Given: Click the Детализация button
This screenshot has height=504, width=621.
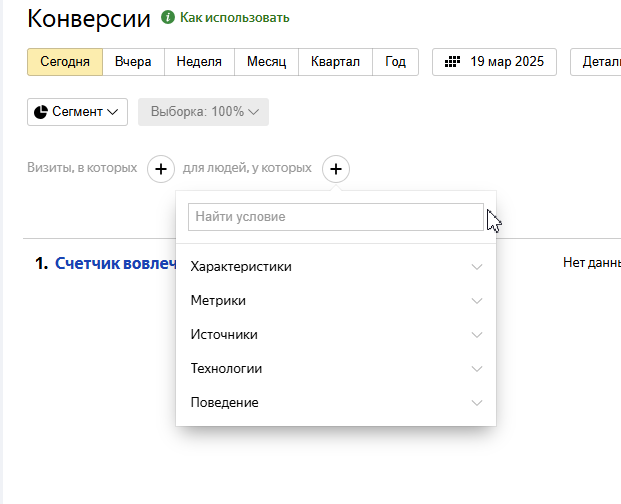Looking at the screenshot, I should point(596,62).
